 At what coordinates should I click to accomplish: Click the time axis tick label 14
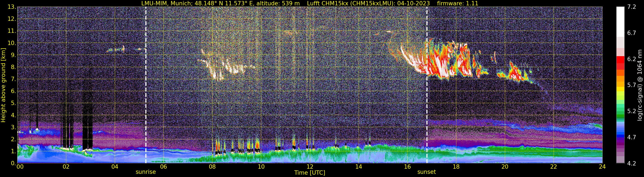coord(358,167)
